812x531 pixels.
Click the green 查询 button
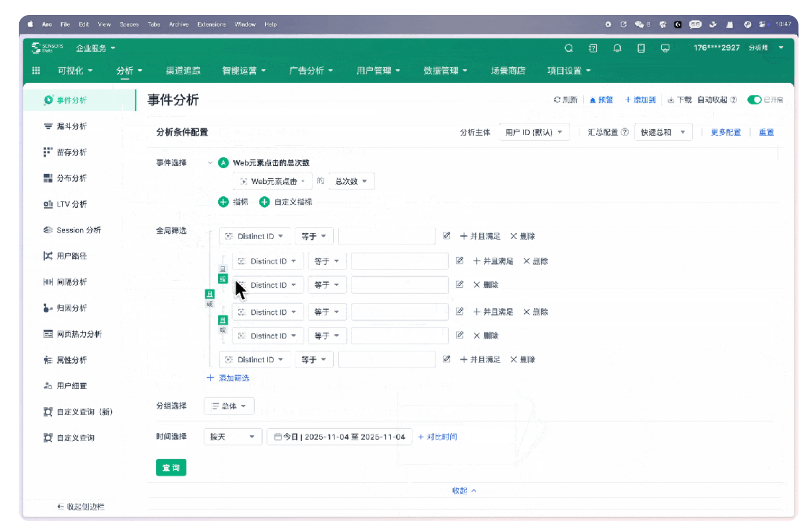tap(171, 468)
